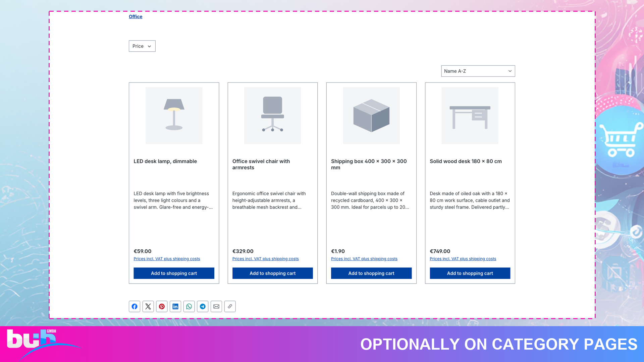Viewport: 644px width, 362px height.
Task: Open VAT shipping costs link under €1.90
Action: 364,259
